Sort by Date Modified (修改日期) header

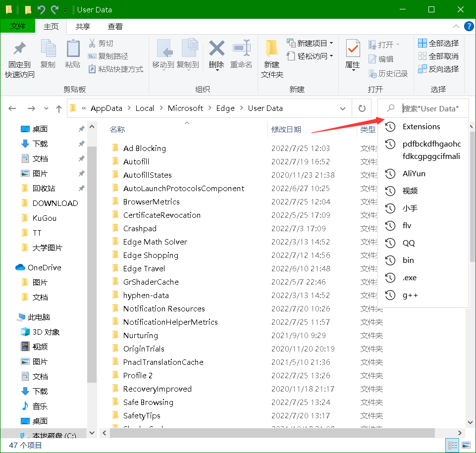coord(286,130)
